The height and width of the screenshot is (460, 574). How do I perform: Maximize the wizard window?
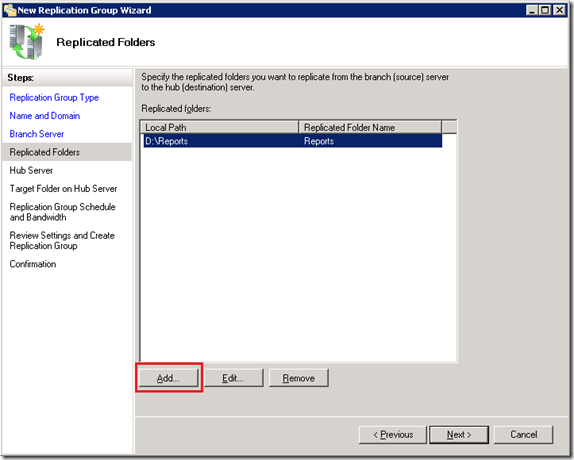pyautogui.click(x=545, y=10)
